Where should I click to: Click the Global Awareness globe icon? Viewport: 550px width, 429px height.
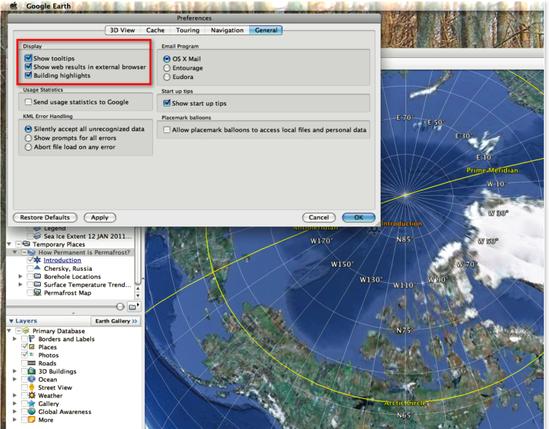[32, 411]
